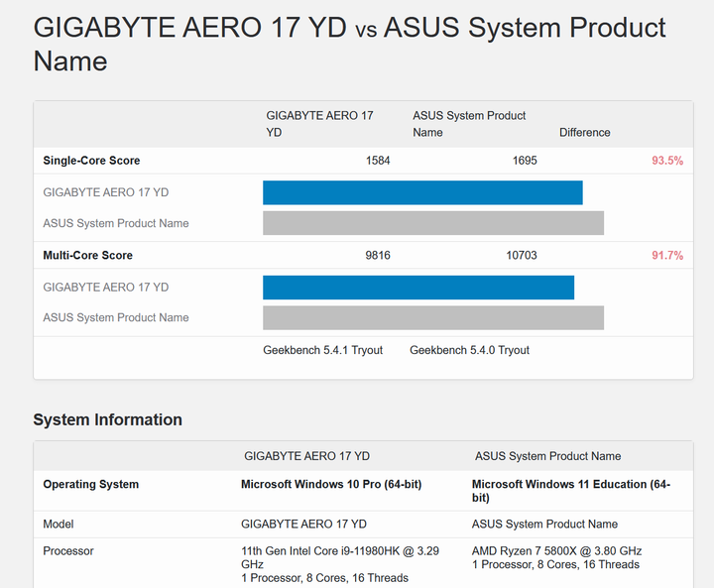Image resolution: width=714 pixels, height=588 pixels.
Task: Click the 93.5% difference value
Action: pyautogui.click(x=667, y=161)
